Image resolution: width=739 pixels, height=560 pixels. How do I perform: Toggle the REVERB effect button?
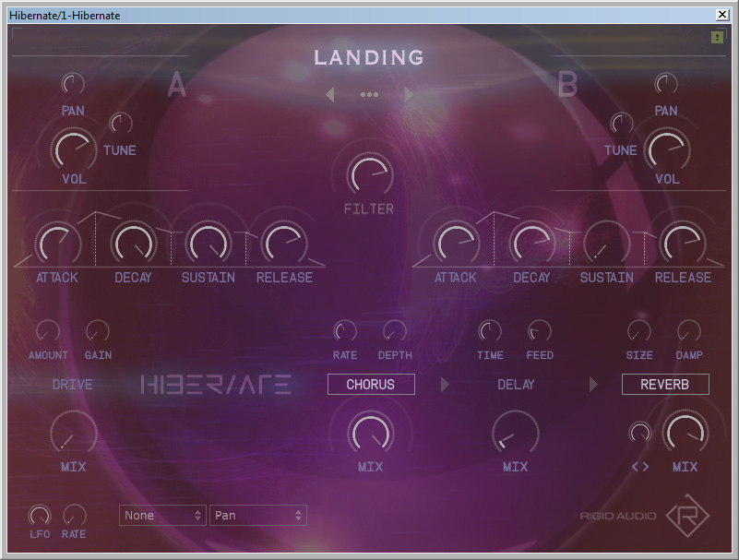(x=664, y=385)
